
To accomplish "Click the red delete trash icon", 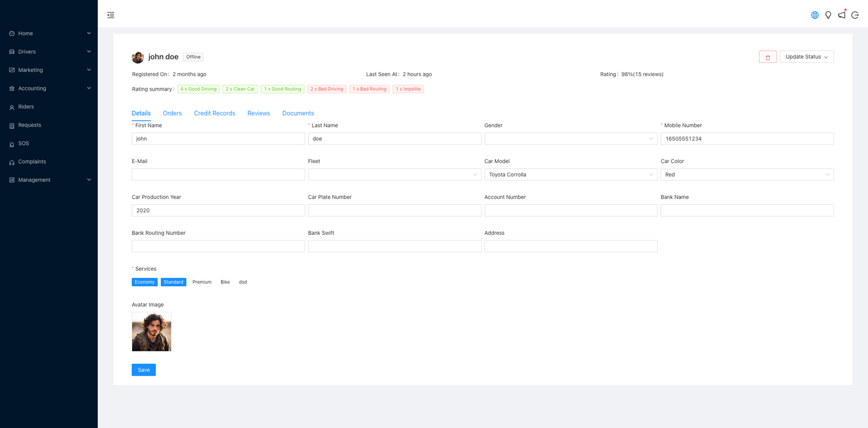I will 767,57.
